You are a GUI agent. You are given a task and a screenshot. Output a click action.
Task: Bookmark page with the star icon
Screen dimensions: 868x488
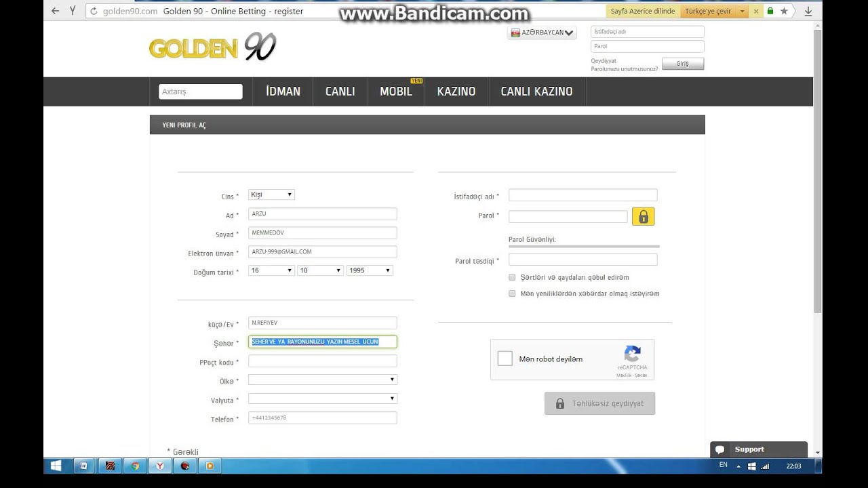click(x=784, y=11)
